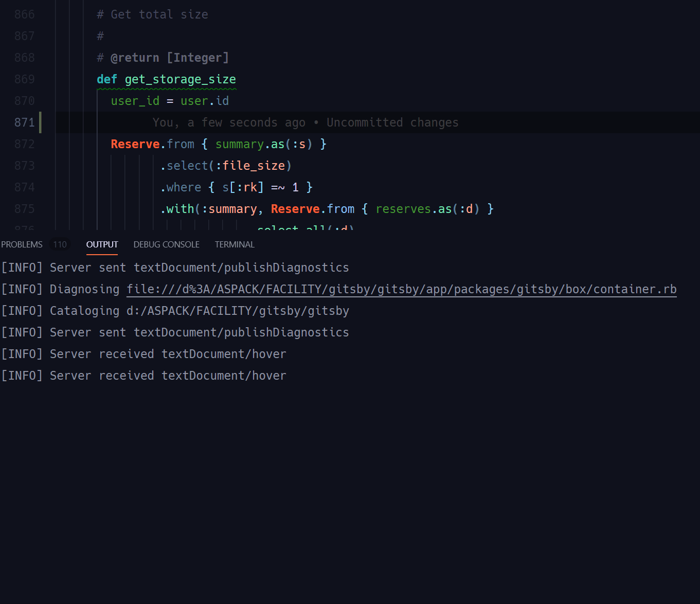The height and width of the screenshot is (604, 700).
Task: Click user.id on line 870
Action: pyautogui.click(x=204, y=101)
